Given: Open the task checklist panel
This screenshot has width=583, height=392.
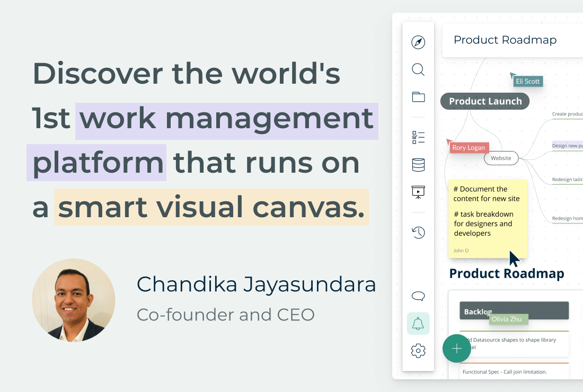Looking at the screenshot, I should (x=418, y=137).
